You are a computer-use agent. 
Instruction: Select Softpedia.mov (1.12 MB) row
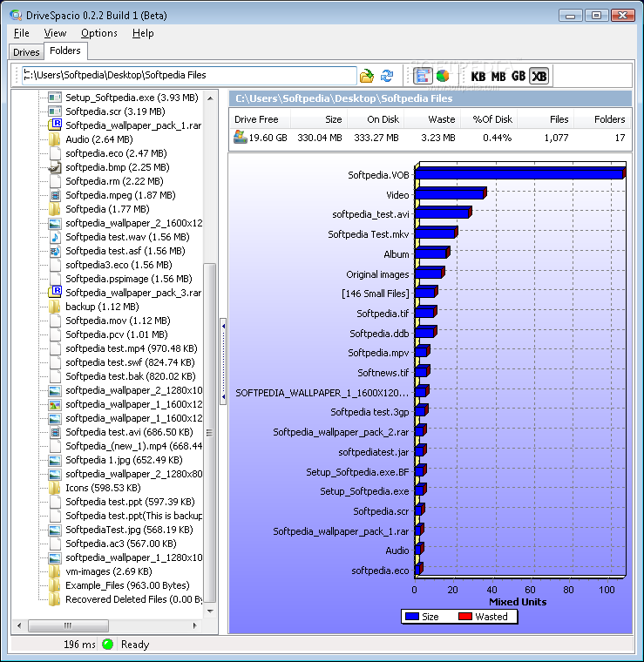118,321
